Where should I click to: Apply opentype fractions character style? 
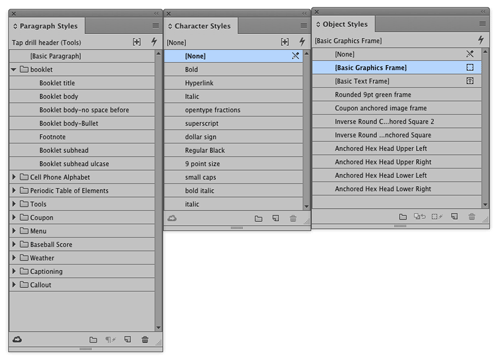tap(234, 110)
